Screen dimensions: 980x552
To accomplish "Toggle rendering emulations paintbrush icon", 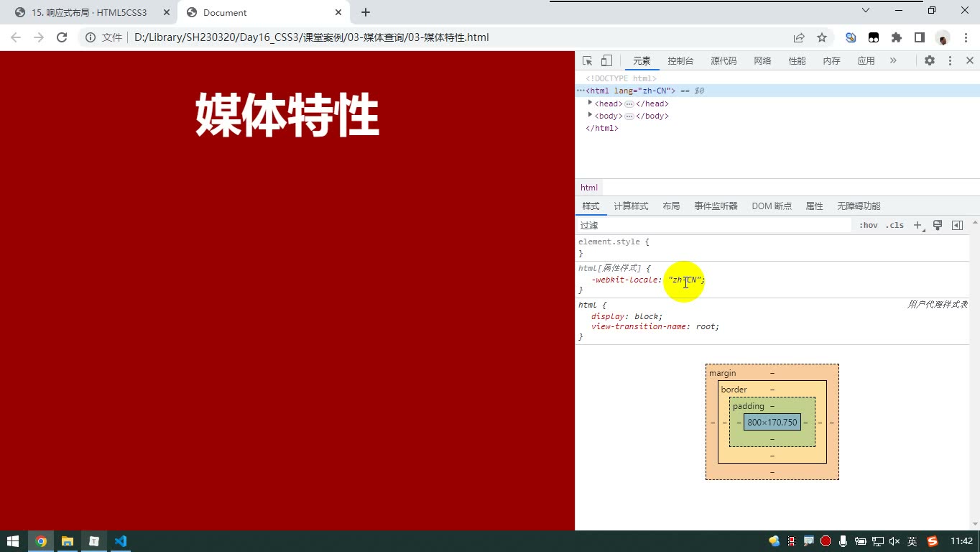I will [938, 225].
